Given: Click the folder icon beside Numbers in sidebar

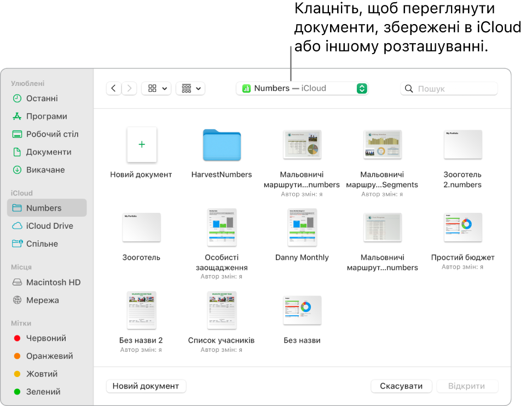Looking at the screenshot, I should pos(17,208).
